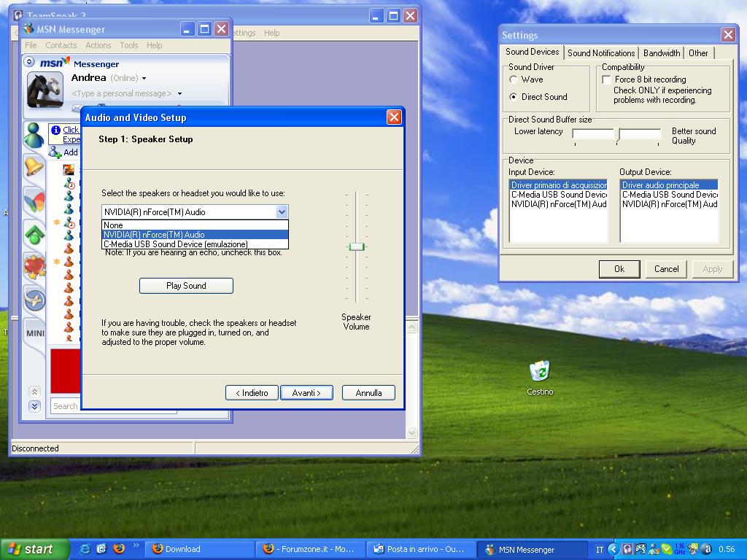This screenshot has height=560, width=747.
Task: Enable Force 8 bit recording checkbox
Action: [606, 79]
